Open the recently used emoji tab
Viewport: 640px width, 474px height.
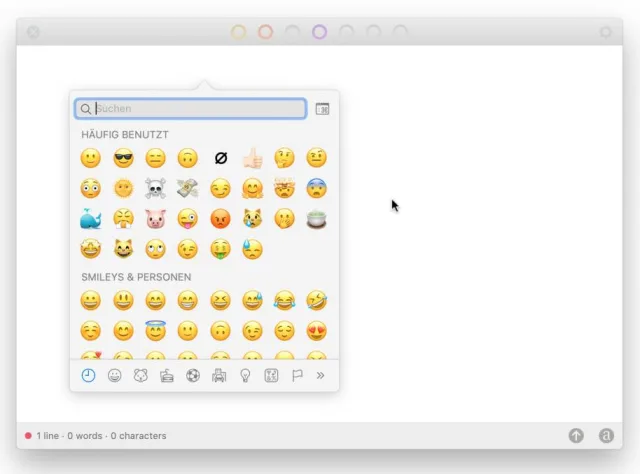coord(89,375)
